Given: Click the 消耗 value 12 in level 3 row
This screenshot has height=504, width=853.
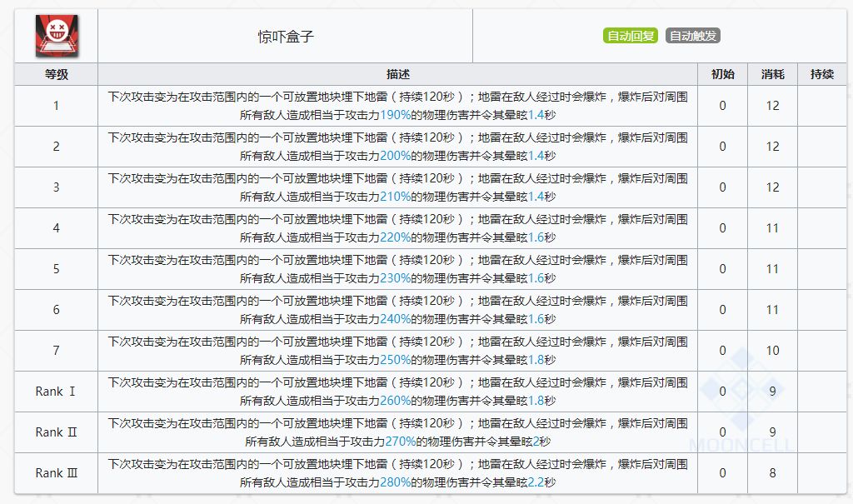Looking at the screenshot, I should tap(772, 187).
